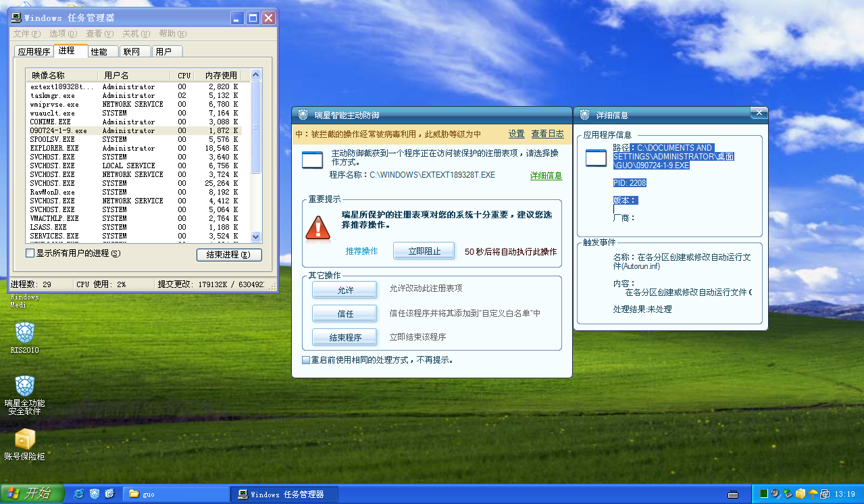Click process list scrollbar down arrow
This screenshot has width=864, height=504.
point(255,236)
